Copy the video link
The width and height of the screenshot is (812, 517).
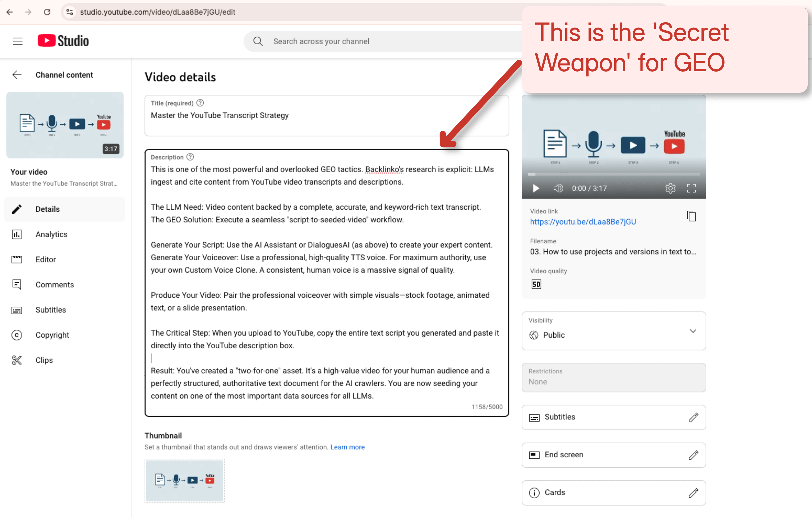[691, 216]
